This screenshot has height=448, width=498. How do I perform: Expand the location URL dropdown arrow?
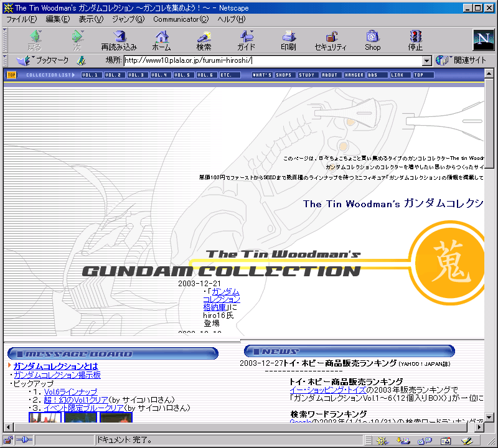(427, 60)
